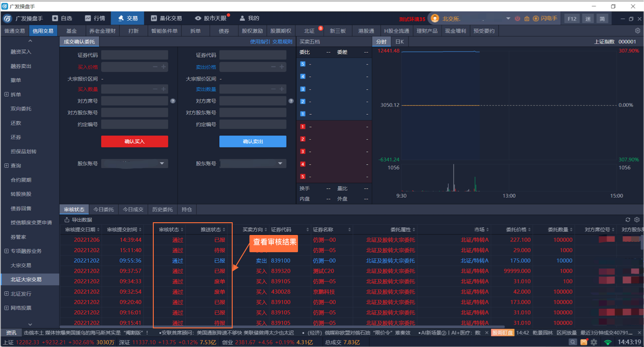This screenshot has width=644, height=347.
Task: Click the 股哥盯盘 badge
Action: pyautogui.click(x=503, y=332)
